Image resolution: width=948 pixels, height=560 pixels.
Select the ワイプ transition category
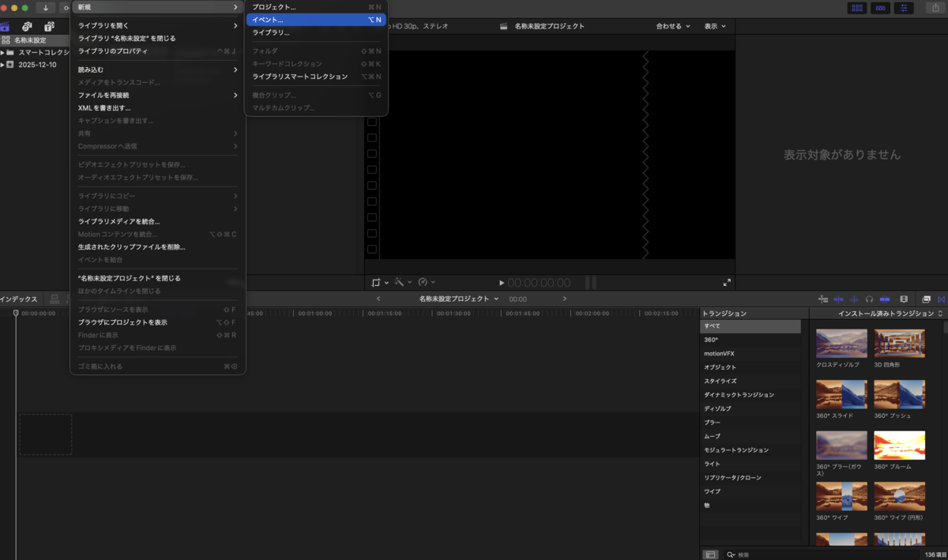click(750, 491)
